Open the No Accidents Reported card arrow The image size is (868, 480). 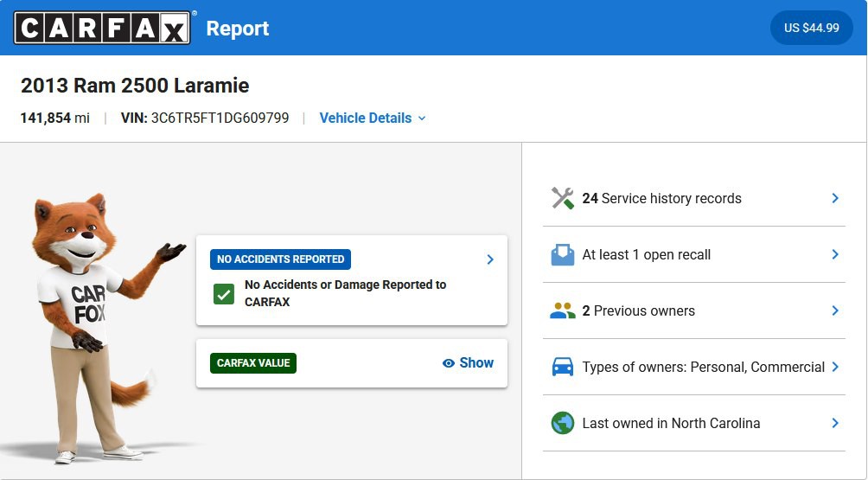pyautogui.click(x=490, y=259)
